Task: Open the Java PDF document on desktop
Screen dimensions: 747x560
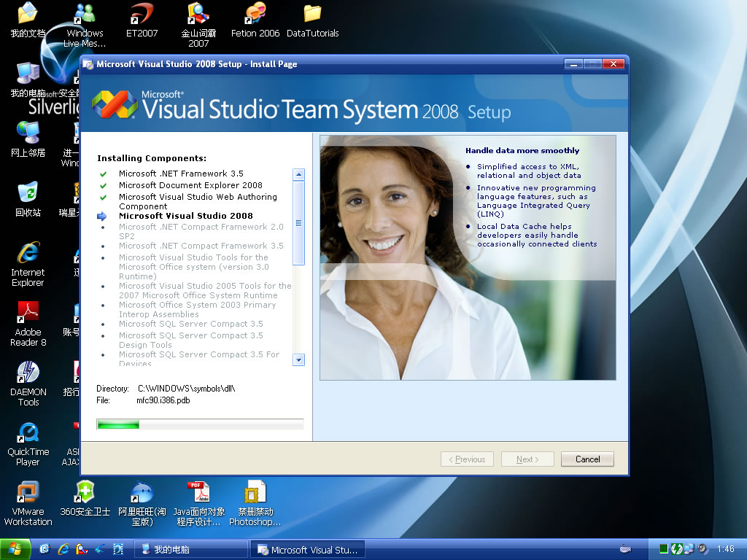Action: 198,494
